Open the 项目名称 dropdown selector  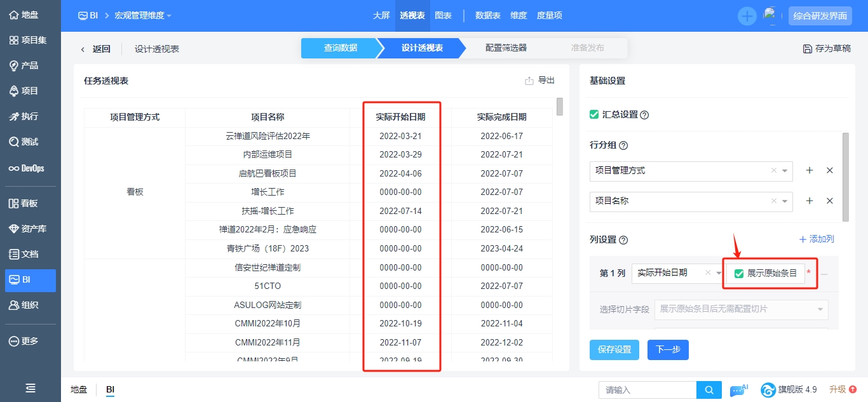[x=691, y=201]
